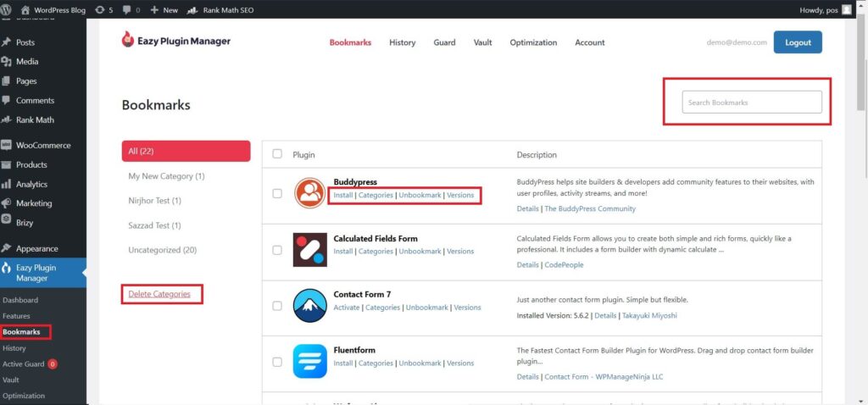Viewport: 868px width, 405px height.
Task: Click the New plus icon in admin bar
Action: point(154,10)
